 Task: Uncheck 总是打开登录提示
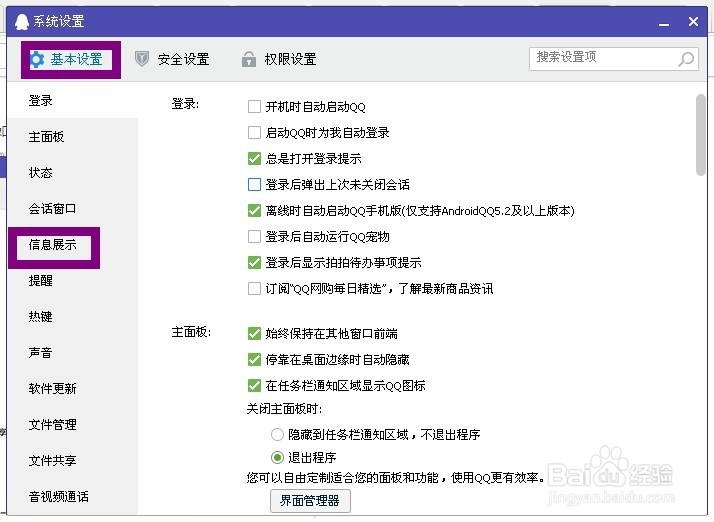[254, 159]
